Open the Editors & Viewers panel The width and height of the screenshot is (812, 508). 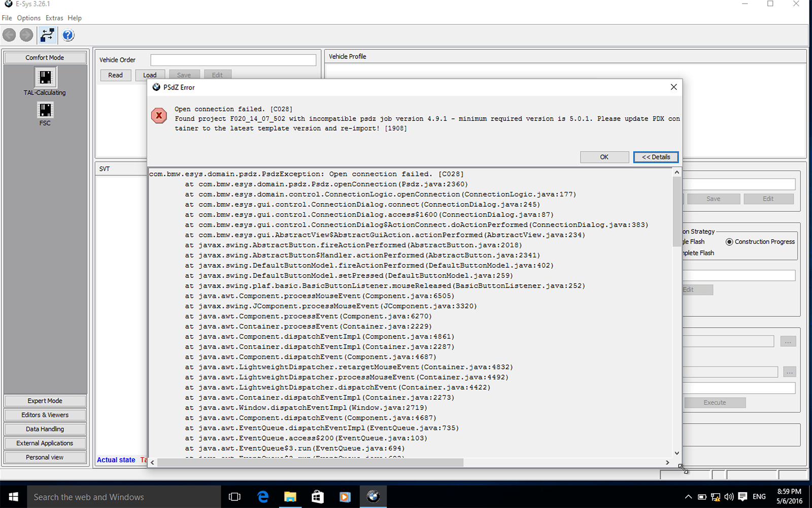pos(45,415)
